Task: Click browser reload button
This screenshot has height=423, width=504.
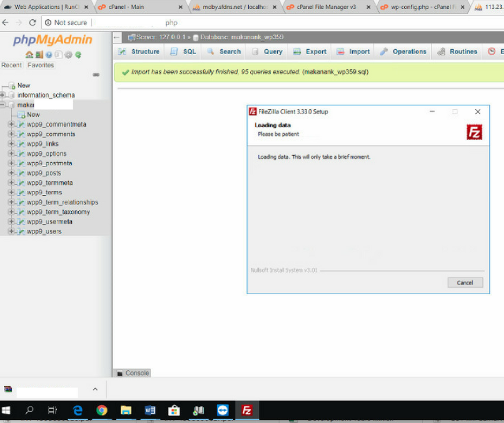Action: pyautogui.click(x=32, y=23)
